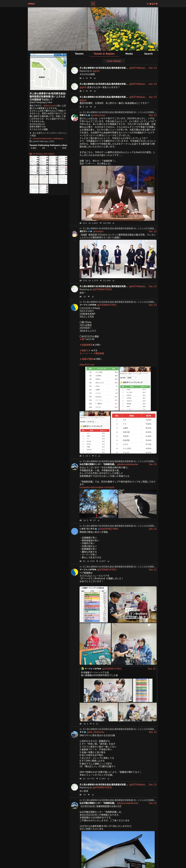This screenshot has height=868, width=186.
Task: Open the @tak_lifeStories profile link
Action: 95,732
